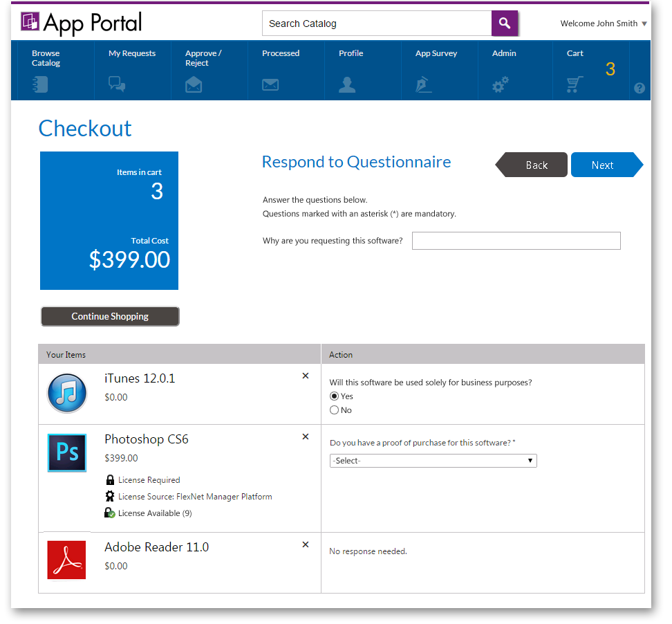Click the help question mark icon
672x624 pixels.
click(640, 89)
